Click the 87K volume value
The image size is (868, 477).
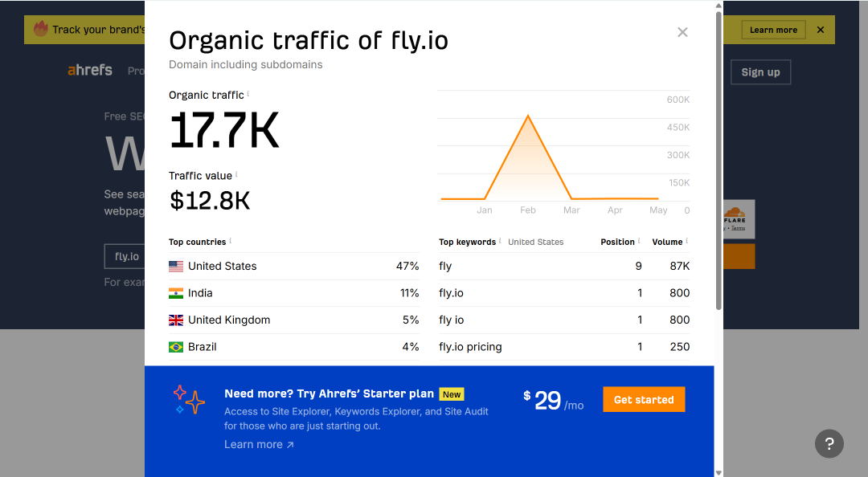pyautogui.click(x=680, y=266)
